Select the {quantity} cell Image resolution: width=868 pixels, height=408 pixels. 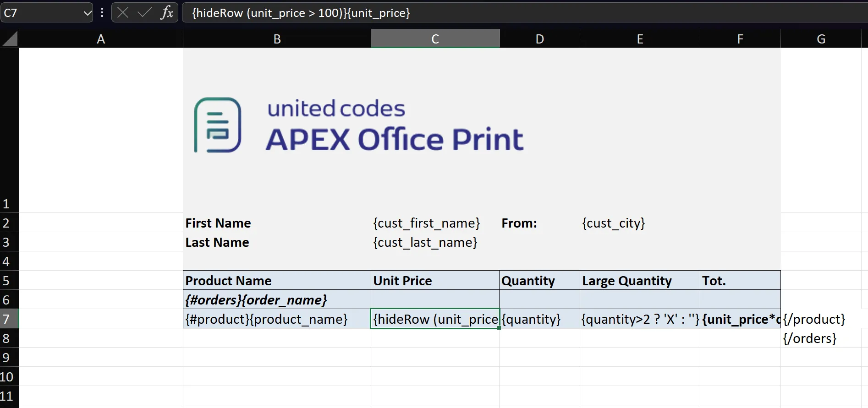click(539, 319)
